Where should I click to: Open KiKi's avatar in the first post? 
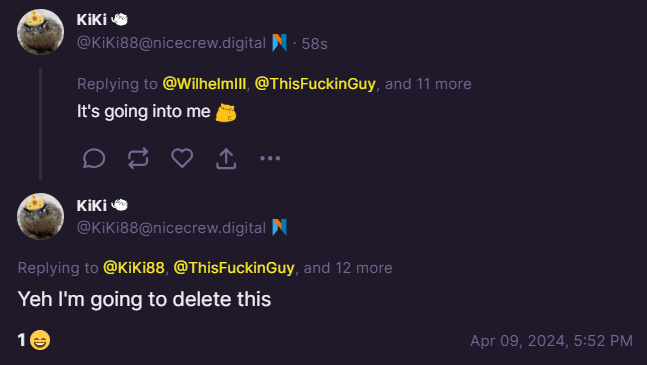pos(40,32)
